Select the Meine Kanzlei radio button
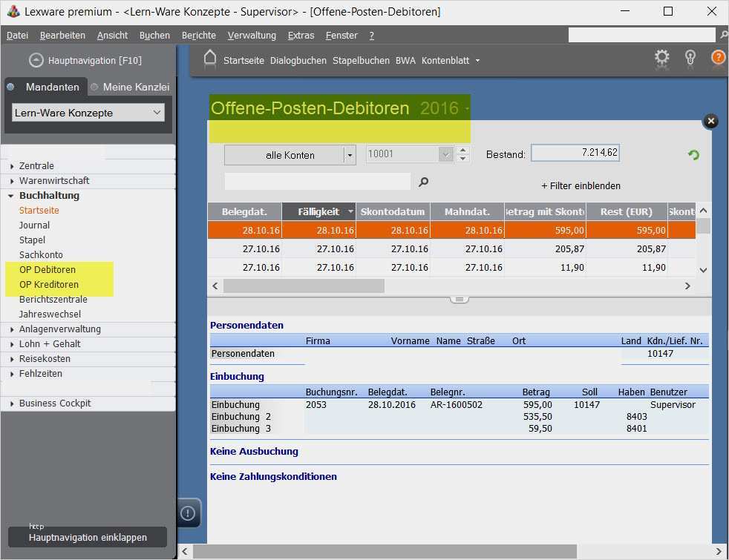Screen dimensions: 729x560 click(x=94, y=87)
